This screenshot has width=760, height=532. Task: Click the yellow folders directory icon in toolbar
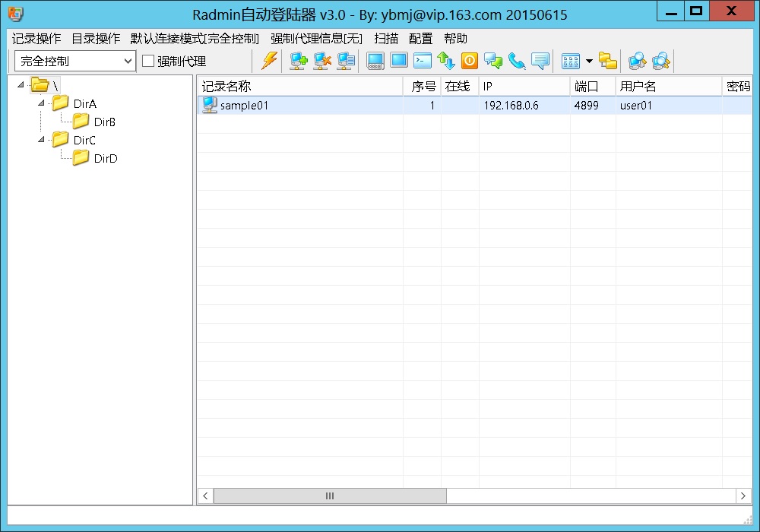(x=608, y=61)
